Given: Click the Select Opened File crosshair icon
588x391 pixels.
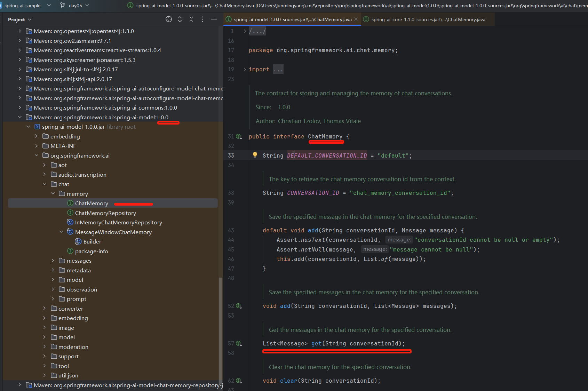Looking at the screenshot, I should coord(169,19).
